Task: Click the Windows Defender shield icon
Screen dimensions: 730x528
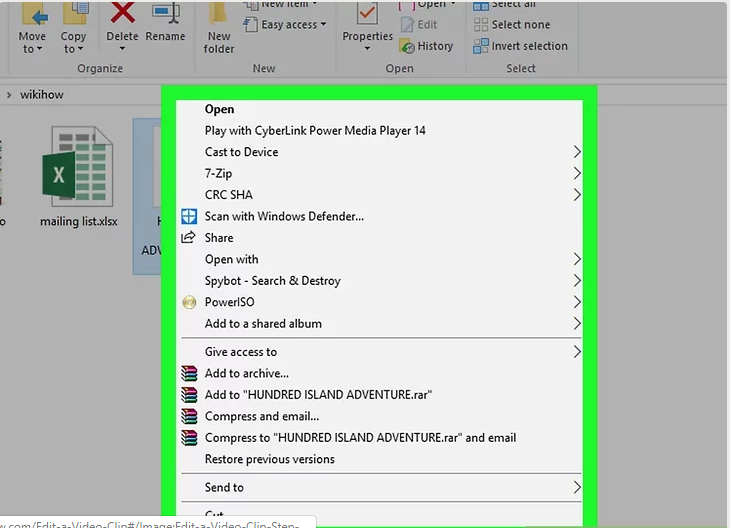Action: pos(189,217)
